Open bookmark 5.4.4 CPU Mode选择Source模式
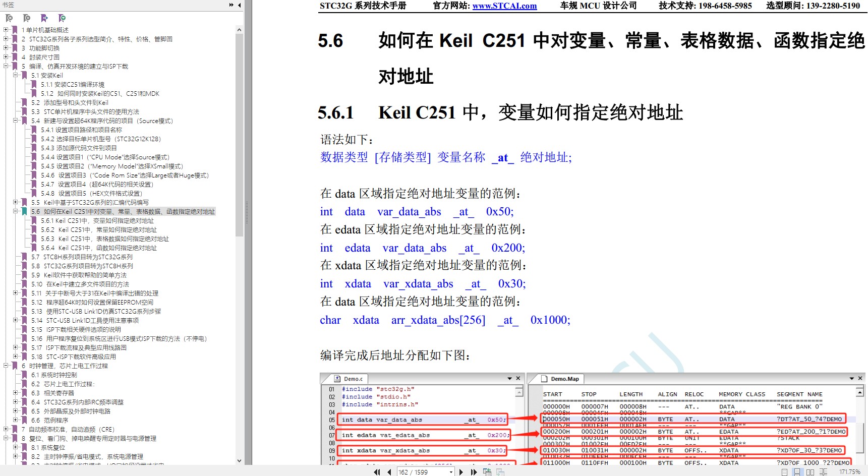Image resolution: width=868 pixels, height=476 pixels. pyautogui.click(x=105, y=157)
